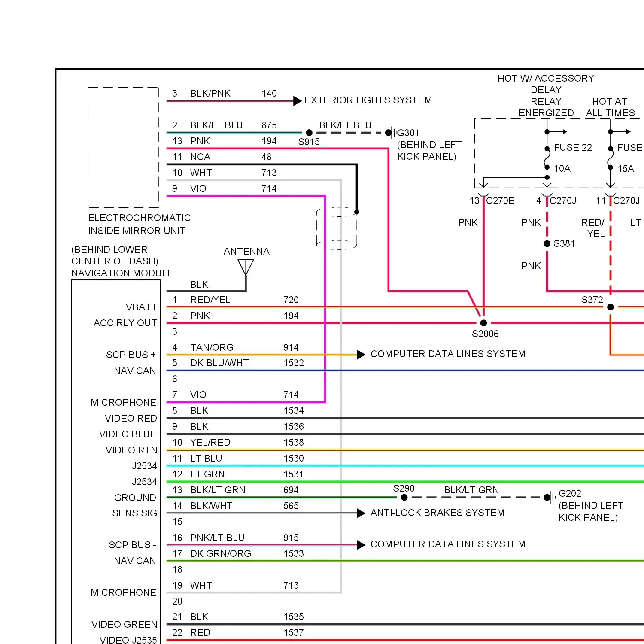Click the splice dot labeled S2006
644x644 pixels.
[x=483, y=323]
